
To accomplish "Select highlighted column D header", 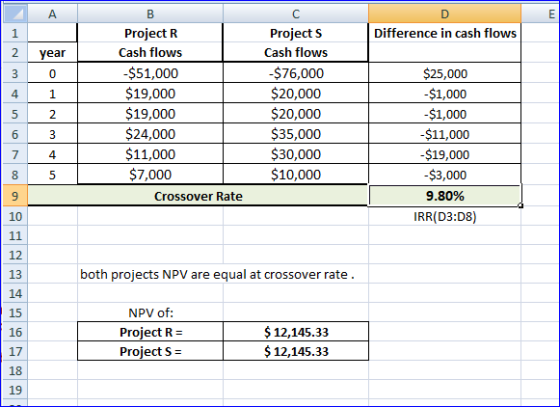I will coord(445,14).
